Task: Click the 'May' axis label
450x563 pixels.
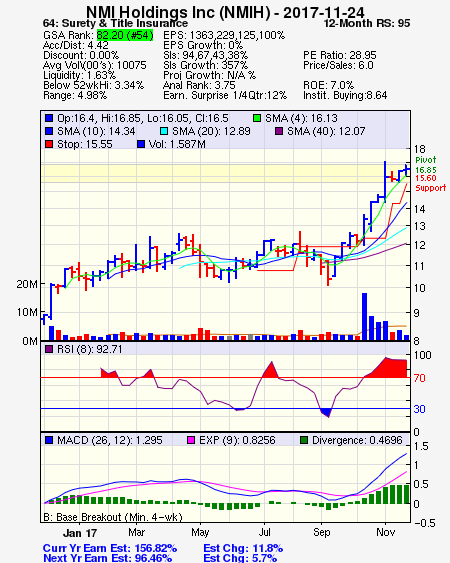Action: [x=200, y=532]
